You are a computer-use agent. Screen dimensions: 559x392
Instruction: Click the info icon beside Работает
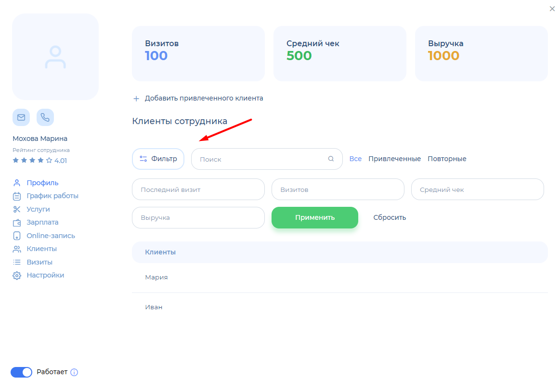pos(74,372)
